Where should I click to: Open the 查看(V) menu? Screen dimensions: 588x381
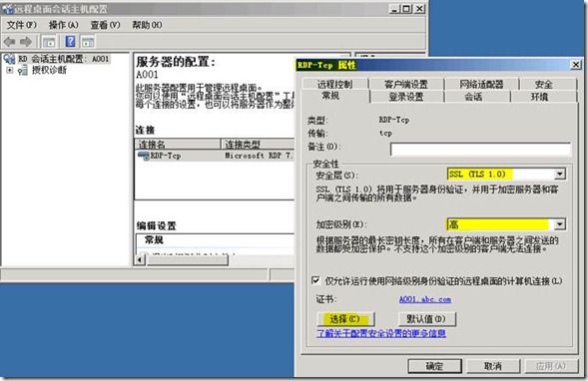[105, 25]
